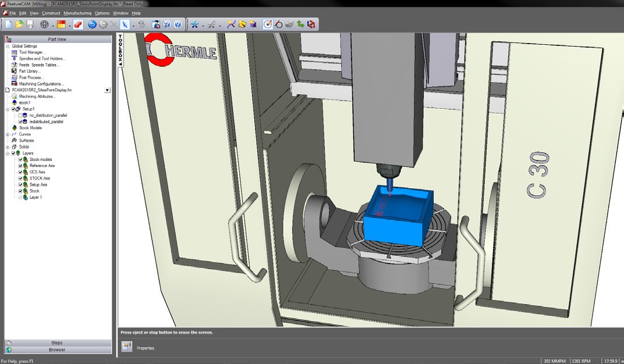
Task: Expand the Curves tree node
Action: click(8, 134)
